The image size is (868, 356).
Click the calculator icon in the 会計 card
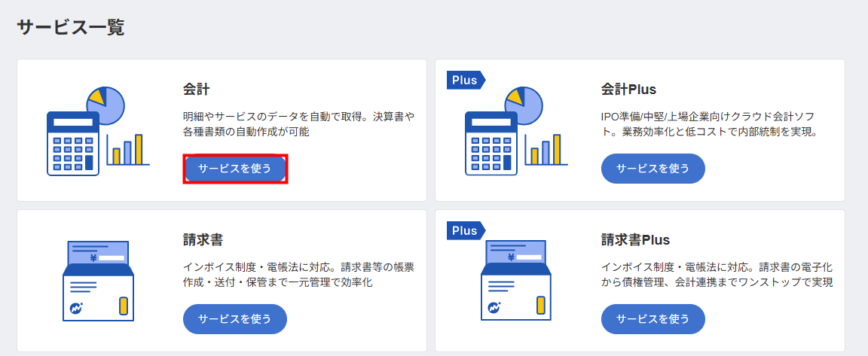pos(72,143)
